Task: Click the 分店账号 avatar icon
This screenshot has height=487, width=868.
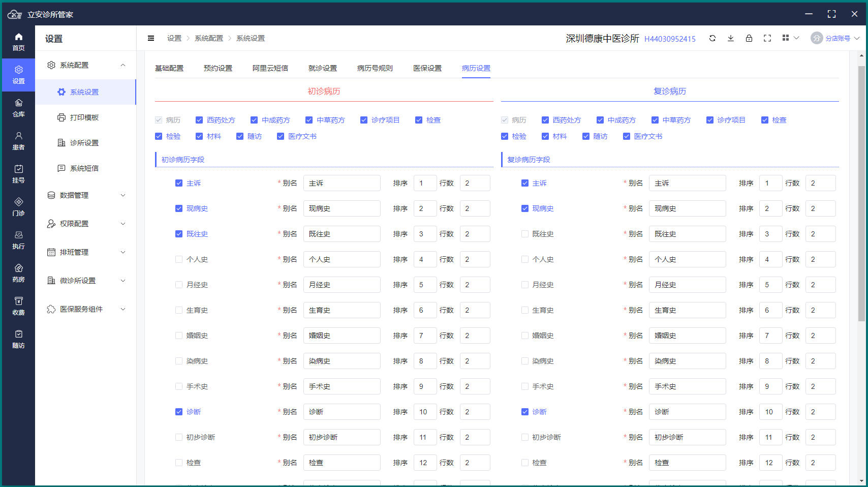Action: click(x=817, y=38)
